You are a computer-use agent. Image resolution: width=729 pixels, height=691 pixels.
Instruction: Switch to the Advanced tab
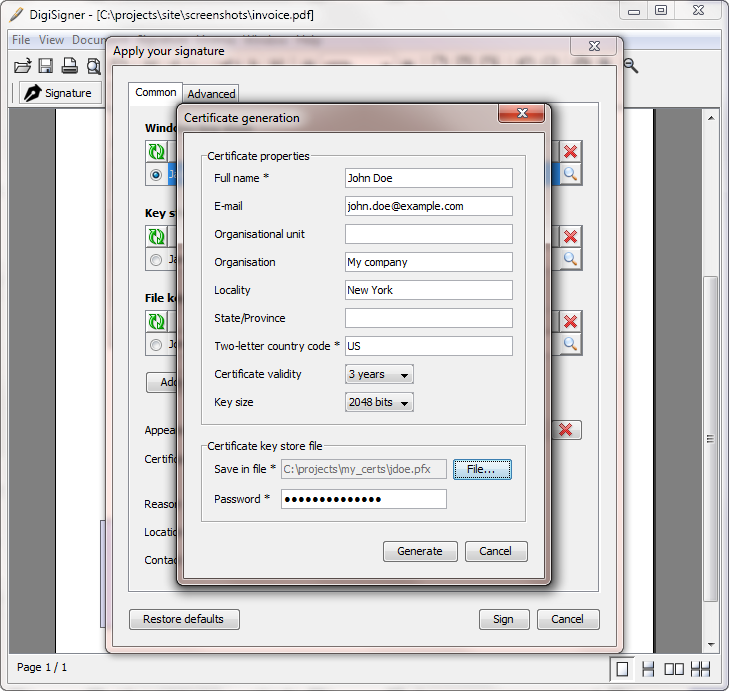(x=211, y=94)
